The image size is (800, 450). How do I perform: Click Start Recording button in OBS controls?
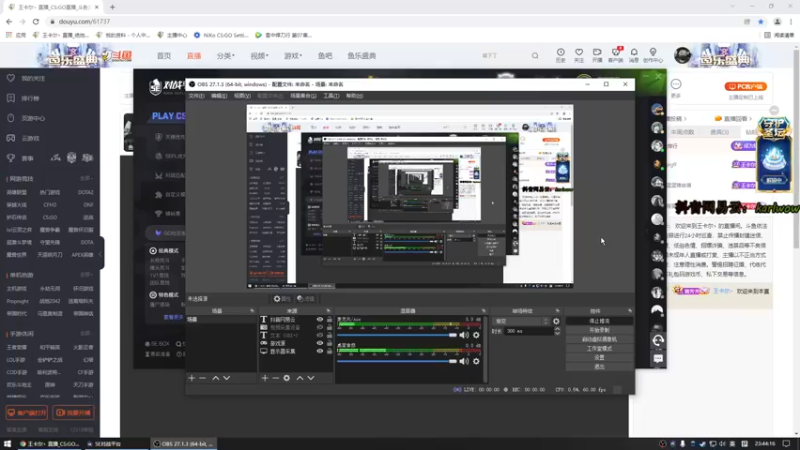599,330
